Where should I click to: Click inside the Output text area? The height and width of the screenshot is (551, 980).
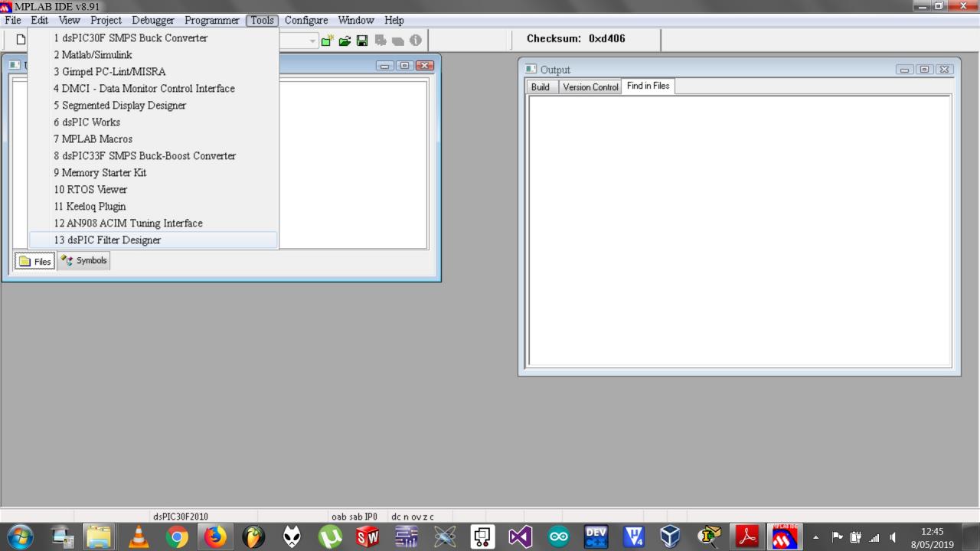[x=740, y=230]
